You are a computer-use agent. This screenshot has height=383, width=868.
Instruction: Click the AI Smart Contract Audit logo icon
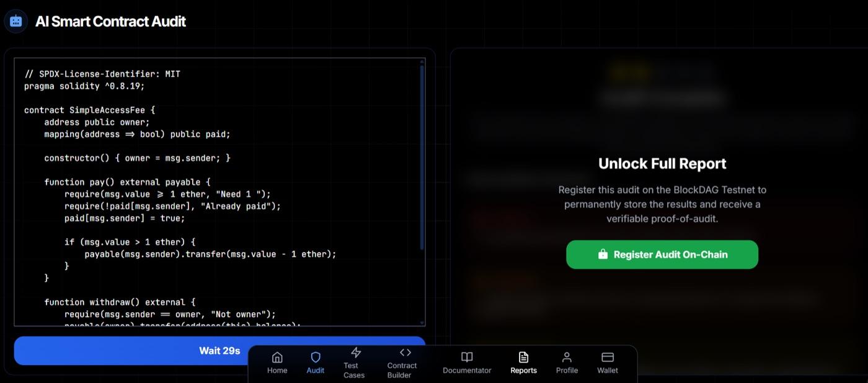[15, 20]
